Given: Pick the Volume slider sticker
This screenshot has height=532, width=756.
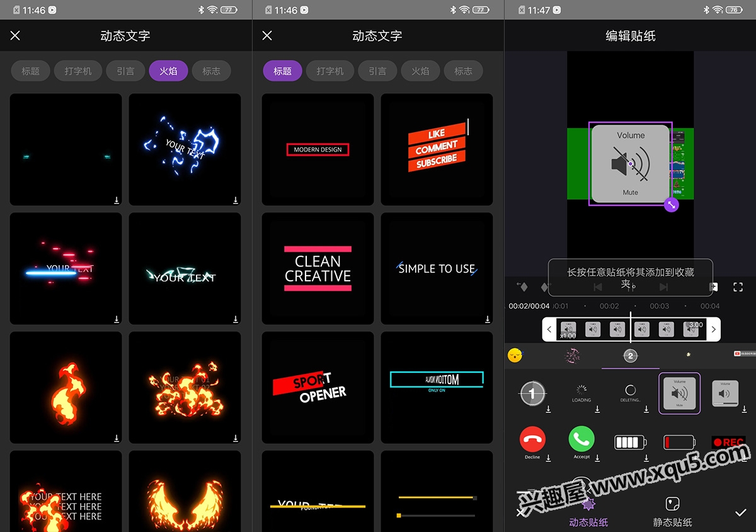Looking at the screenshot, I should point(725,393).
